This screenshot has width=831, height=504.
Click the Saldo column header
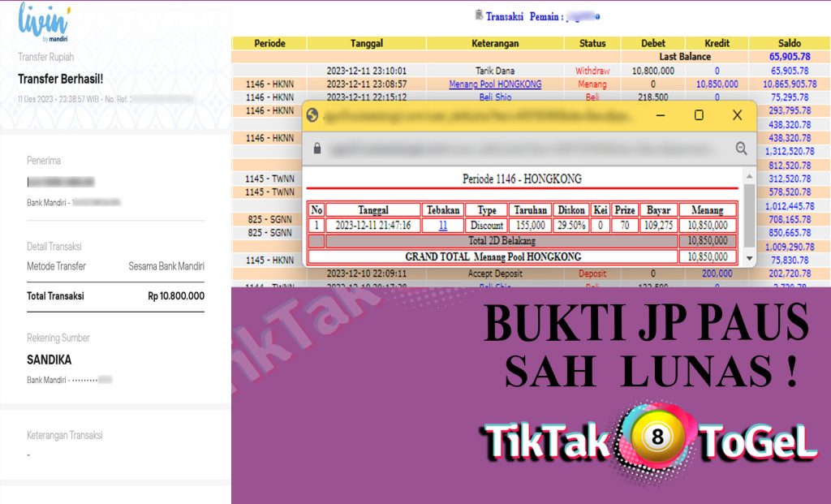pyautogui.click(x=789, y=43)
